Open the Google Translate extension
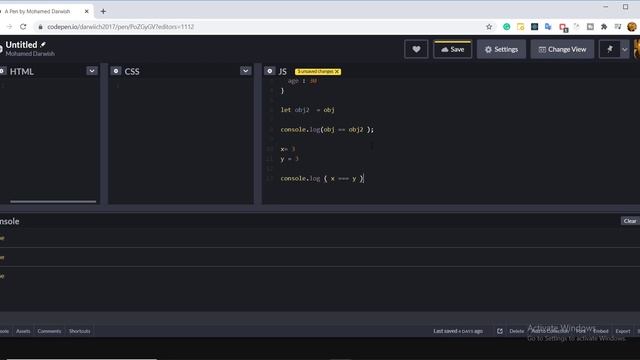This screenshot has height=360, width=640. click(x=548, y=27)
